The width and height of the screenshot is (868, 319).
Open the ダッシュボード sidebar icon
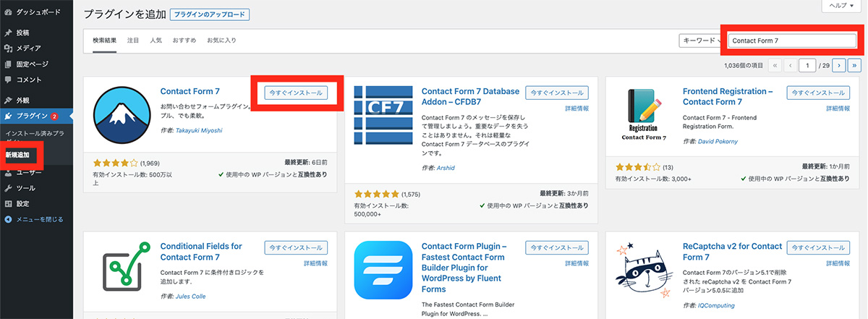coord(8,13)
